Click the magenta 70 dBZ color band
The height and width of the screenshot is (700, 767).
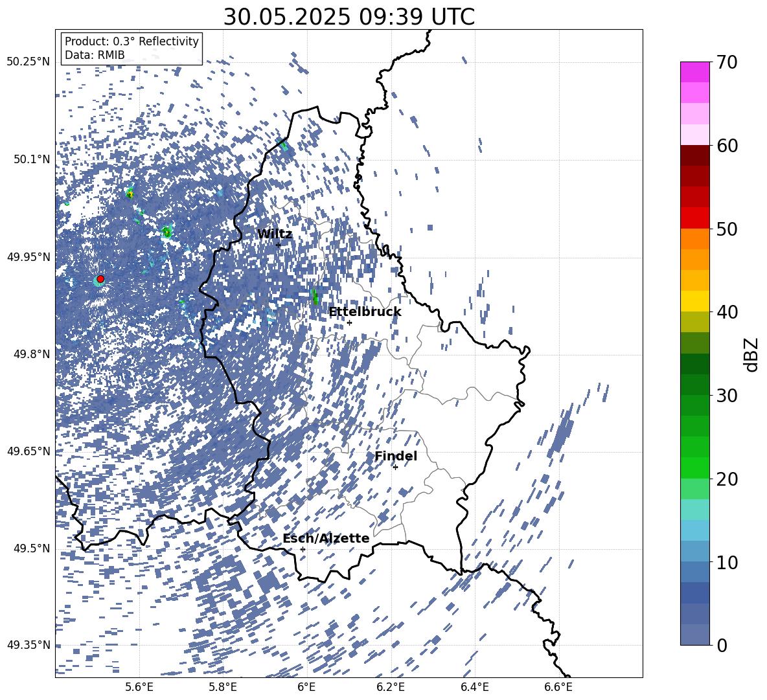695,72
